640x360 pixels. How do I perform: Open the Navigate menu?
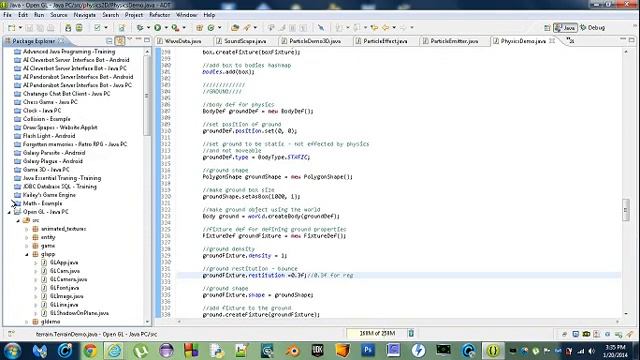(84, 15)
